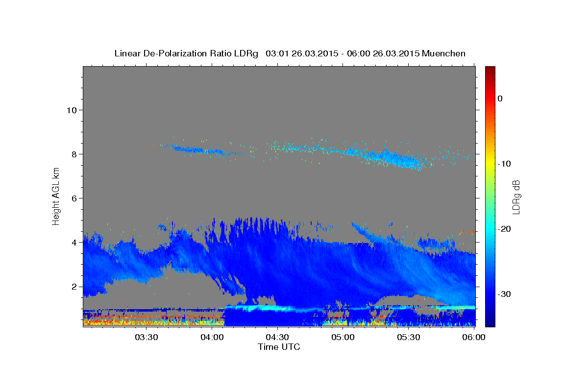588x392 pixels.
Task: Click the height axis label 10
Action: click(71, 110)
